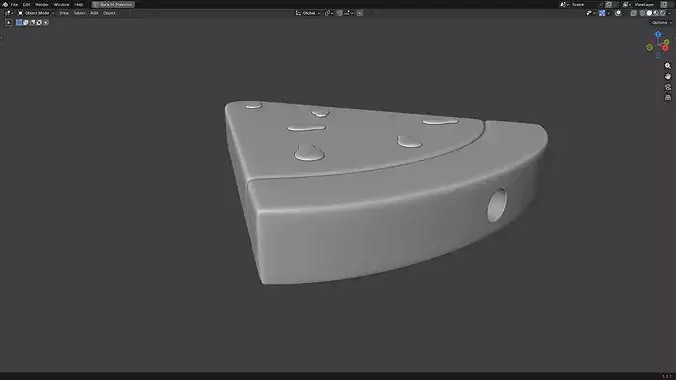Toggle X-ray mode
The height and width of the screenshot is (380, 676).
[633, 13]
